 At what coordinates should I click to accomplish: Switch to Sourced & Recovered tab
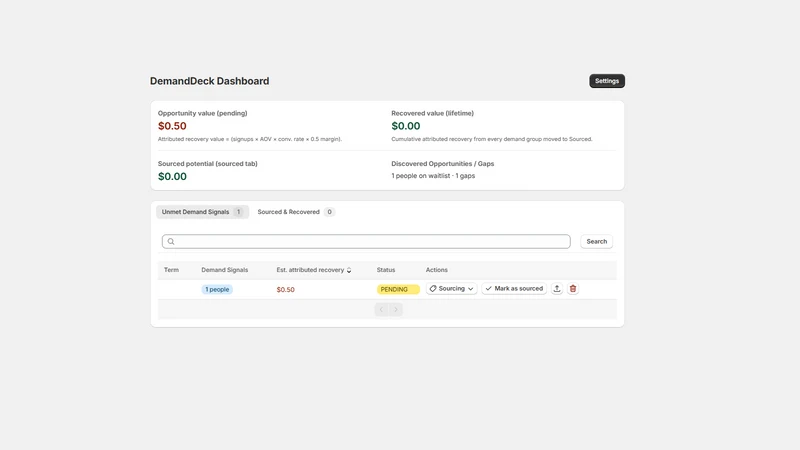[295, 212]
